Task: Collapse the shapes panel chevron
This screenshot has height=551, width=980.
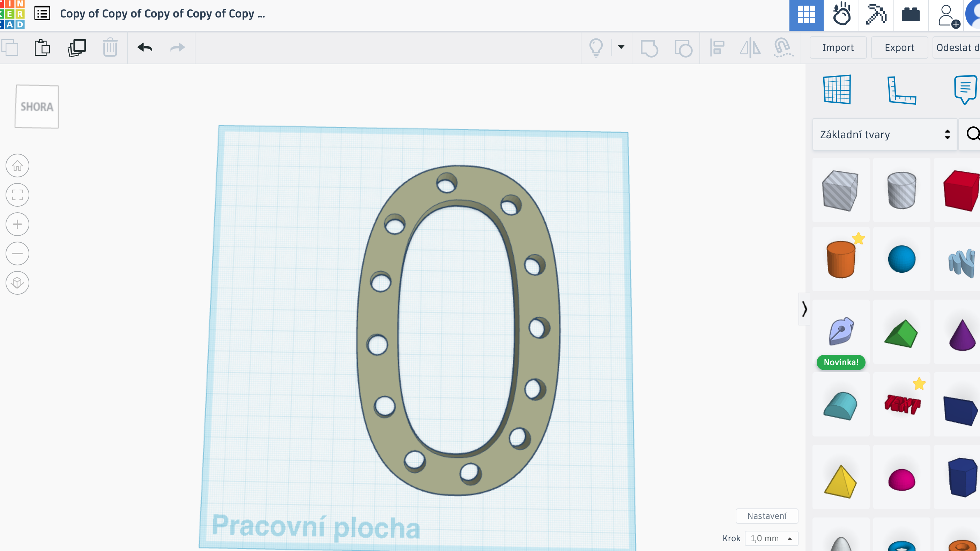Action: pos(804,309)
